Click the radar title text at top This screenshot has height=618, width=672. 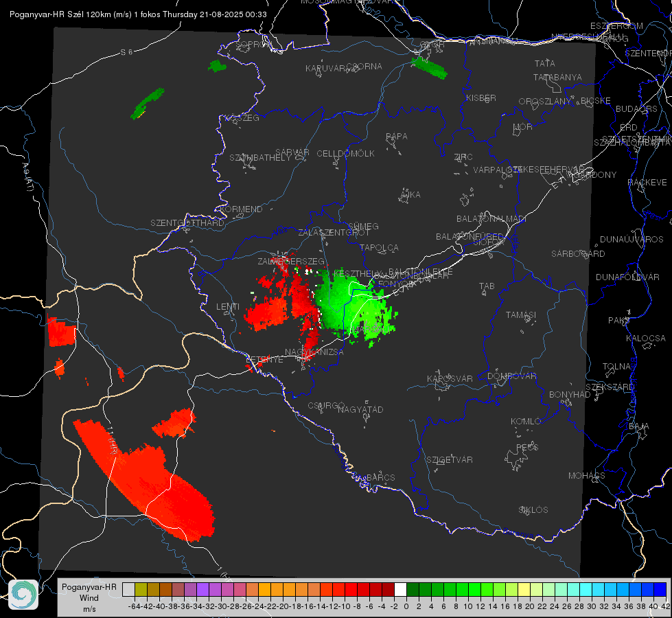tap(138, 14)
